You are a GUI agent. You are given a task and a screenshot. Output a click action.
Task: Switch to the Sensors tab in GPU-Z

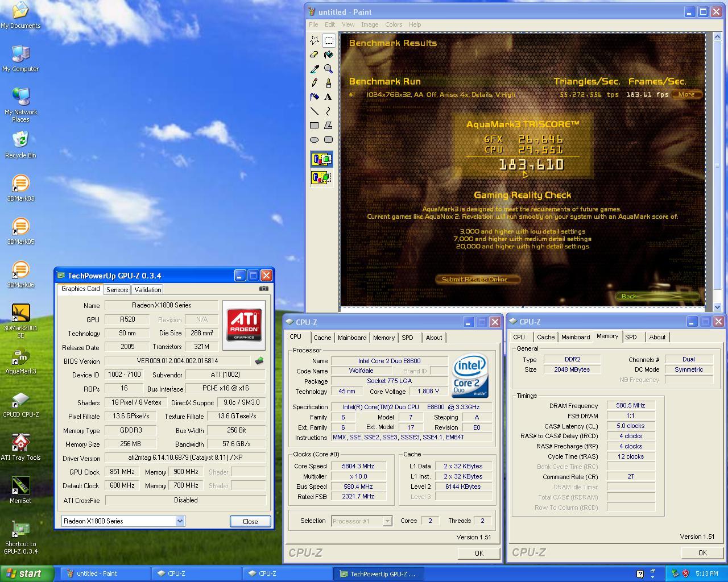point(117,290)
